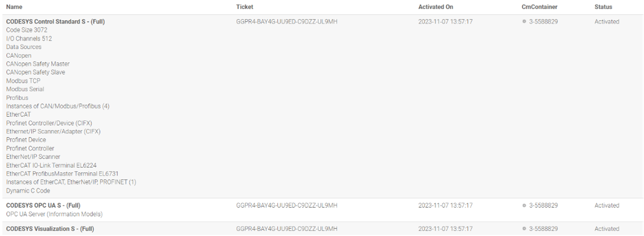644x236 pixels.
Task: Click the CmContainer dot icon in the OPC UA S row
Action: [524, 205]
